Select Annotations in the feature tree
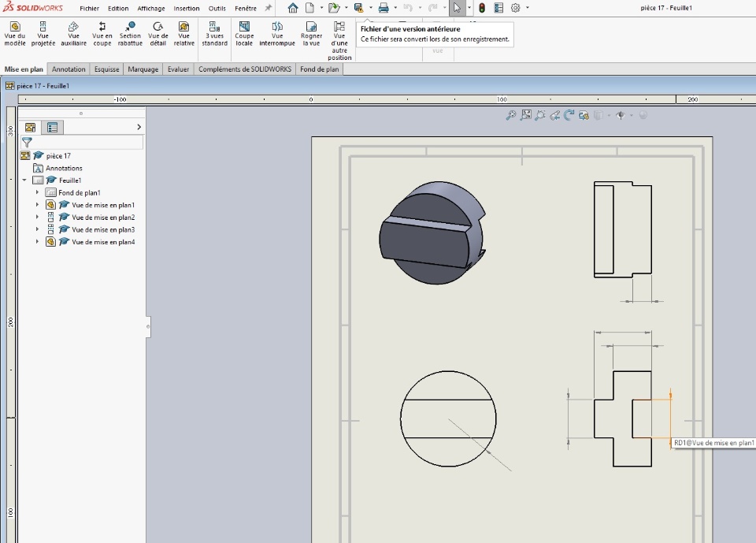This screenshot has width=756, height=543. (63, 168)
